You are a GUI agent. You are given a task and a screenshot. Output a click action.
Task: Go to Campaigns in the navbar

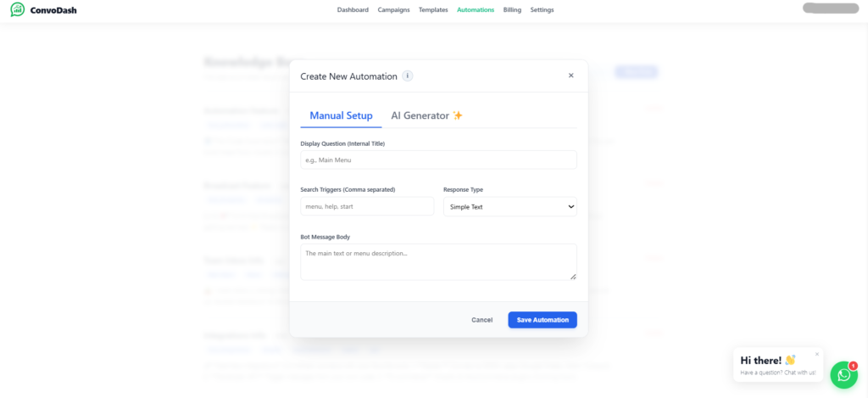[x=393, y=10]
